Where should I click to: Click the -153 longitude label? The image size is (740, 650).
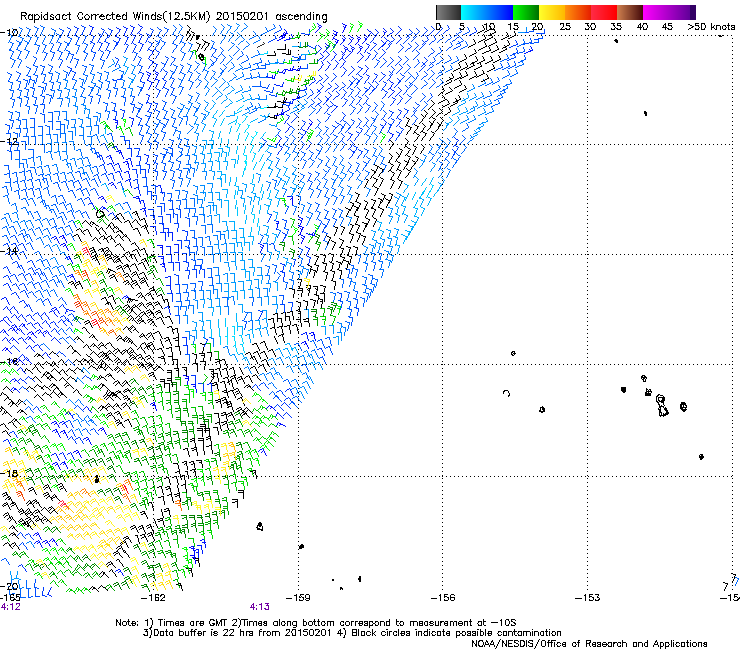[x=588, y=598]
